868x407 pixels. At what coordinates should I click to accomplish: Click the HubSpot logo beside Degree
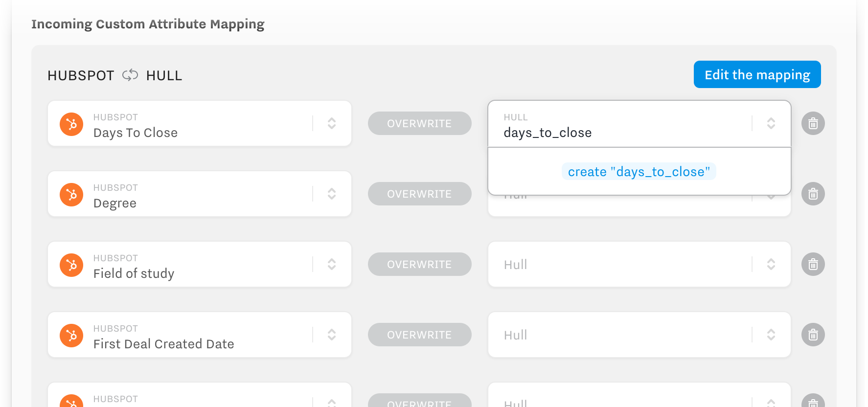tap(71, 195)
